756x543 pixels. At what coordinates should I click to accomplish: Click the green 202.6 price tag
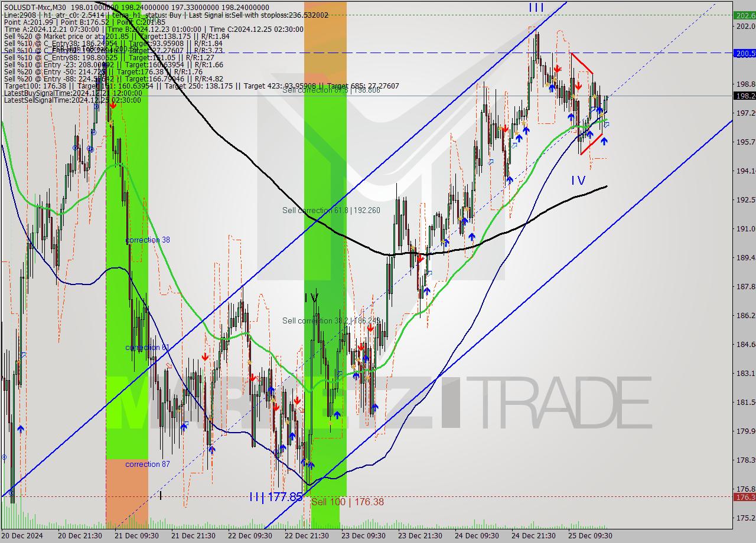(745, 15)
